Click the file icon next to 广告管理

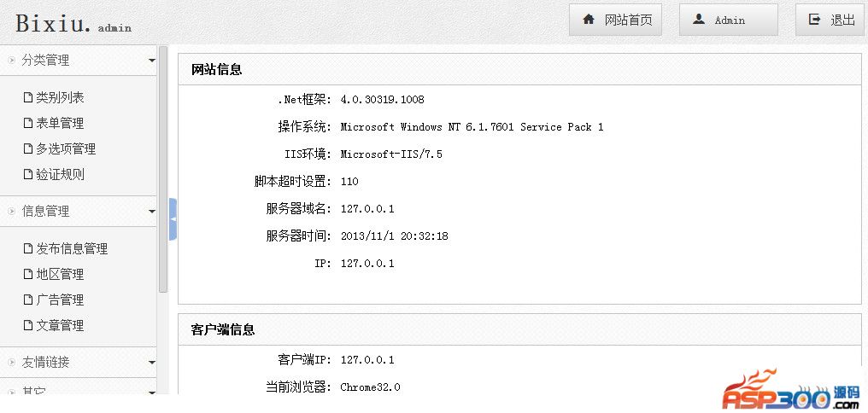tap(28, 300)
